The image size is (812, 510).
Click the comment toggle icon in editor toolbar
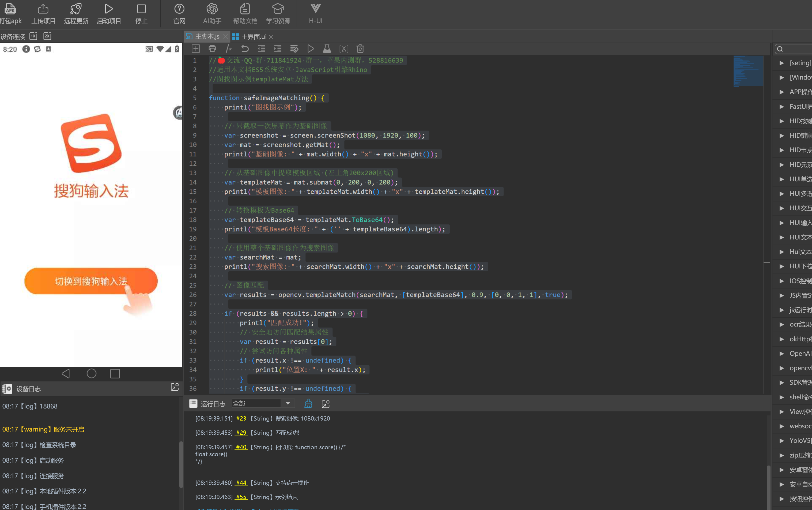click(x=229, y=49)
